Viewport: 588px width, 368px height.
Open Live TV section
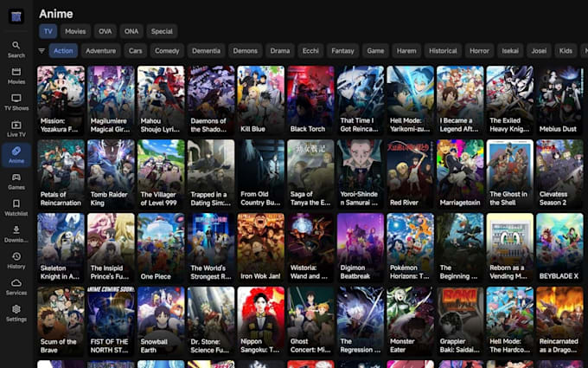tap(16, 129)
